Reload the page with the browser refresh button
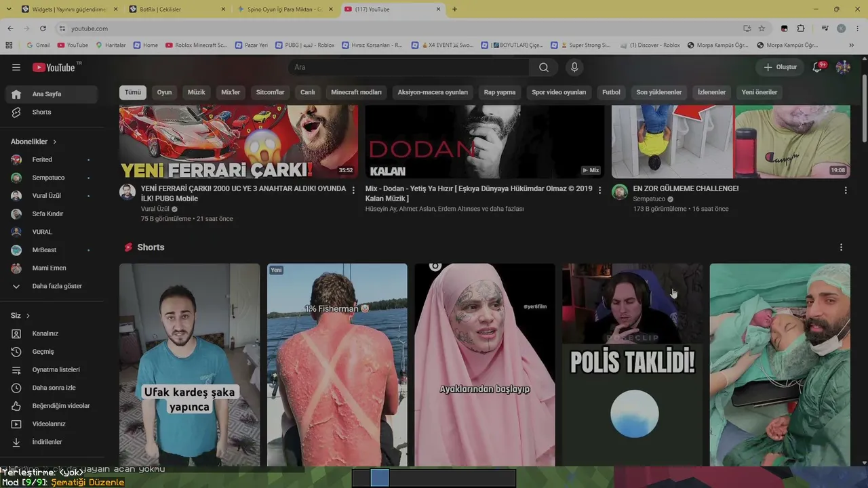868x488 pixels. [43, 28]
